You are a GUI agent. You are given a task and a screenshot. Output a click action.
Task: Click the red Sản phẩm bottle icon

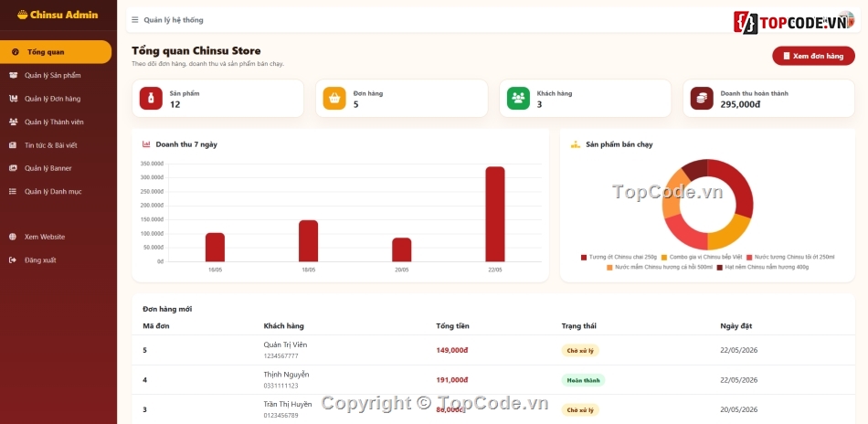(151, 98)
